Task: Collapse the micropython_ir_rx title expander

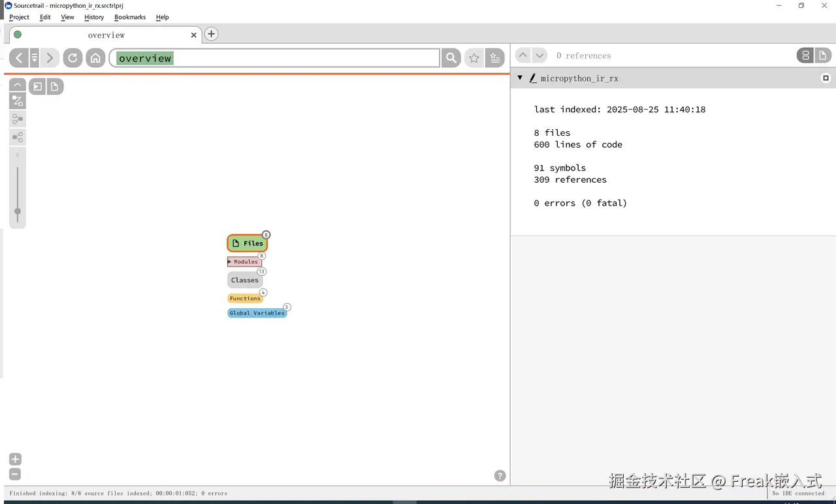Action: point(521,78)
